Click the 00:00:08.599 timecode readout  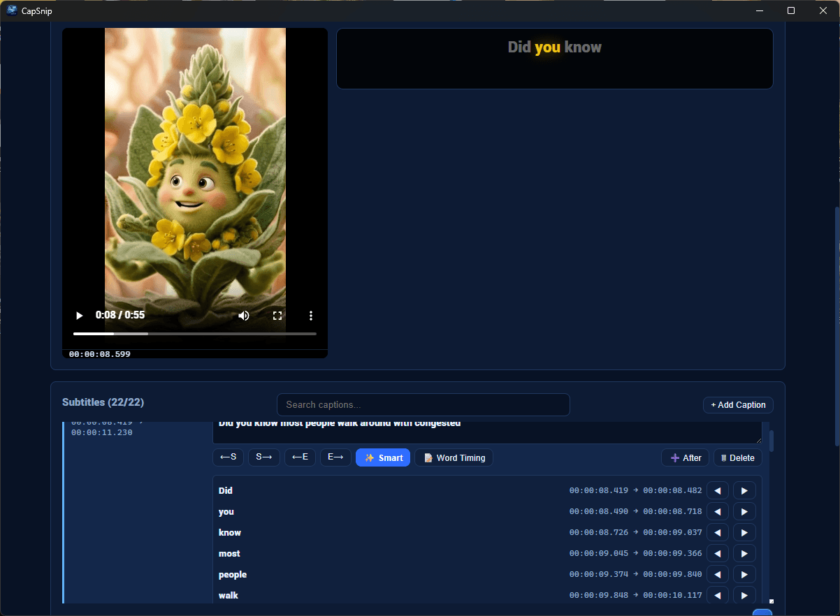pyautogui.click(x=99, y=354)
